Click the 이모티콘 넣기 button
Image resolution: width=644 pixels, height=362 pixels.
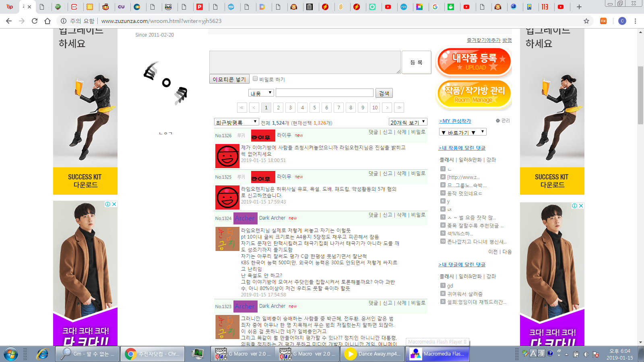(x=229, y=79)
